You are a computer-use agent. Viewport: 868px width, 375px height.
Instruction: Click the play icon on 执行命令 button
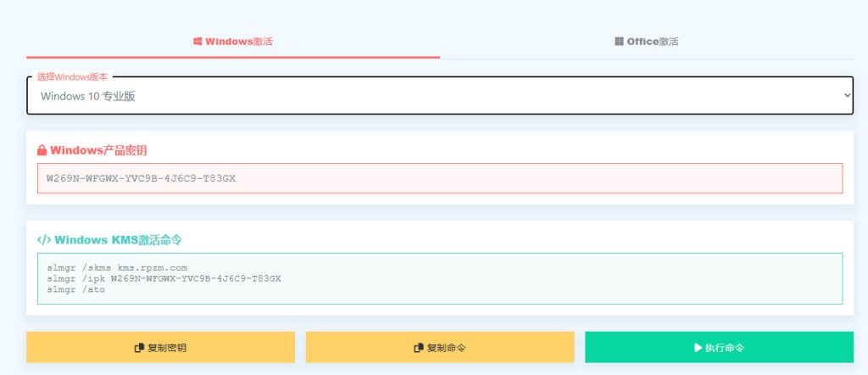[x=698, y=348]
